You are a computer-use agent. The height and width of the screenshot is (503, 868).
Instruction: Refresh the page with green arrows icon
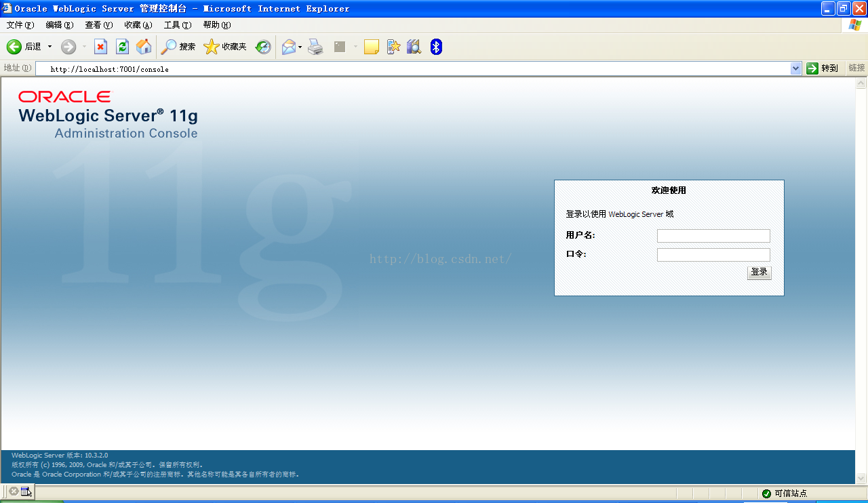(122, 47)
